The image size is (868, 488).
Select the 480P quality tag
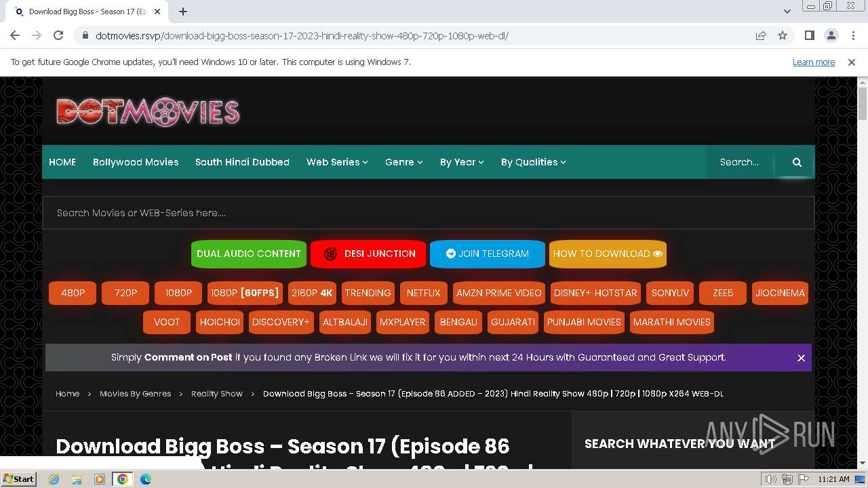pos(73,293)
